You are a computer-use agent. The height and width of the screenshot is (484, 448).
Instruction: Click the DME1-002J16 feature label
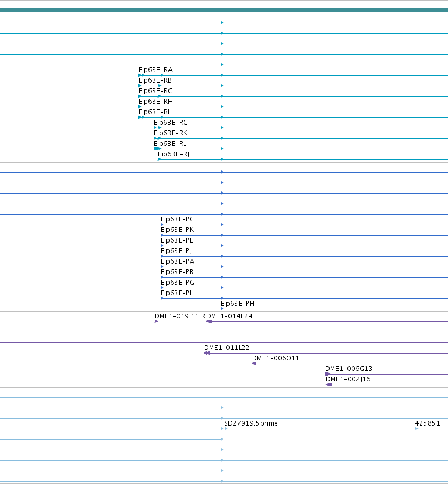tap(348, 379)
